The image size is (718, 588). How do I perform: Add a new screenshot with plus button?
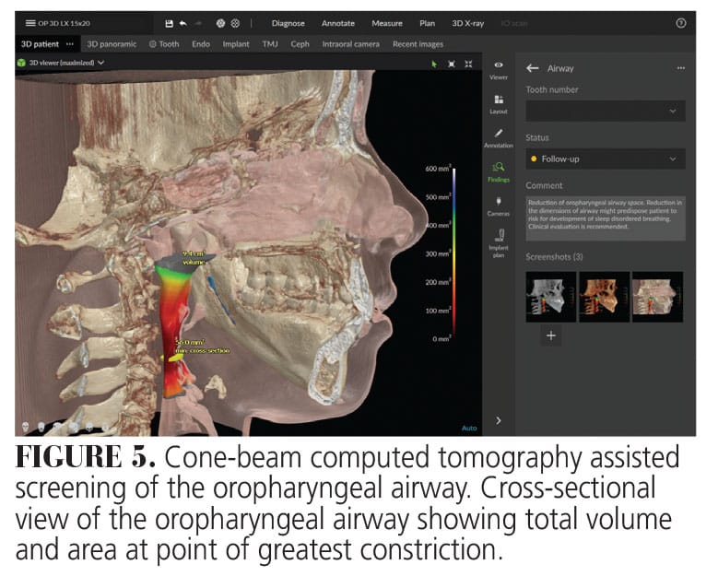(551, 335)
